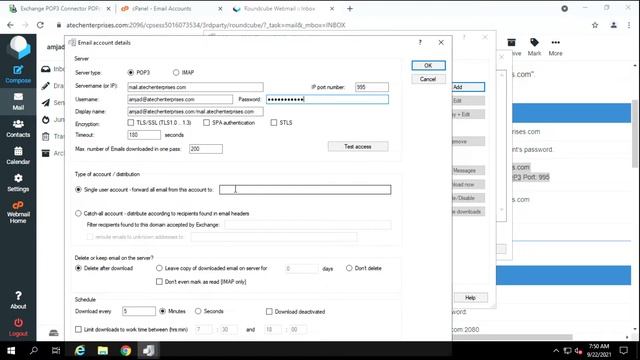Image resolution: width=640 pixels, height=360 pixels.
Task: Open Calendar in the Roundcube sidebar
Action: point(18,156)
